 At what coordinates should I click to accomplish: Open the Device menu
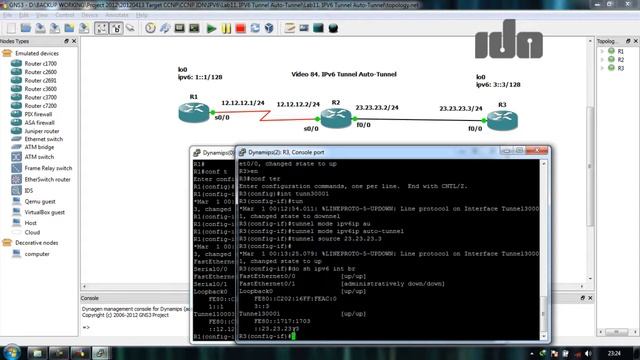pyautogui.click(x=90, y=15)
